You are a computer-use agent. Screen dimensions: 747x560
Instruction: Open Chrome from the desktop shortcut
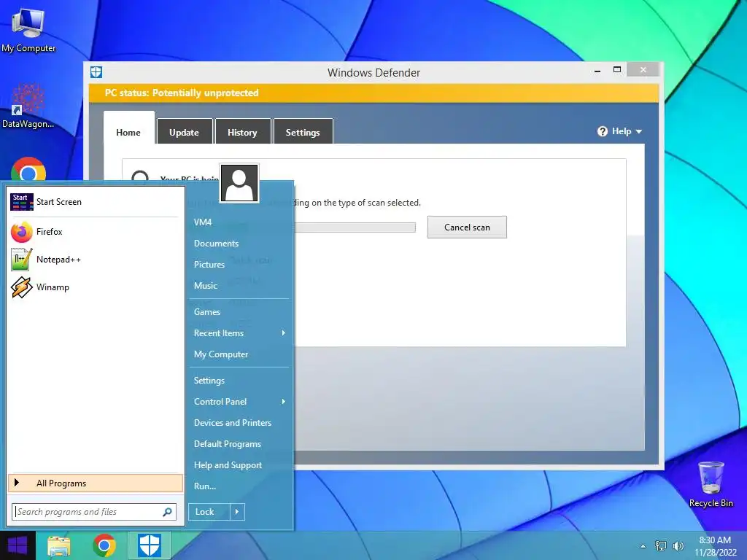tap(28, 169)
